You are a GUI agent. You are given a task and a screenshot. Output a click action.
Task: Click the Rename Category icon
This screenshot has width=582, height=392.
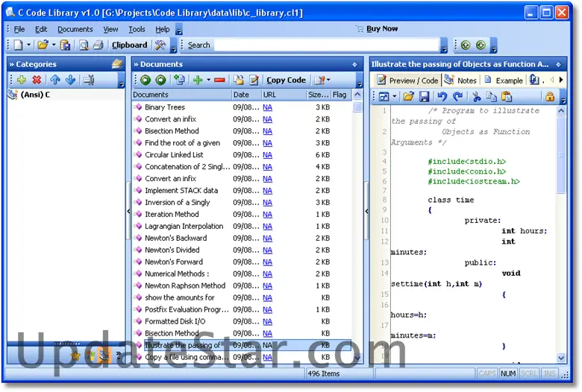click(89, 79)
